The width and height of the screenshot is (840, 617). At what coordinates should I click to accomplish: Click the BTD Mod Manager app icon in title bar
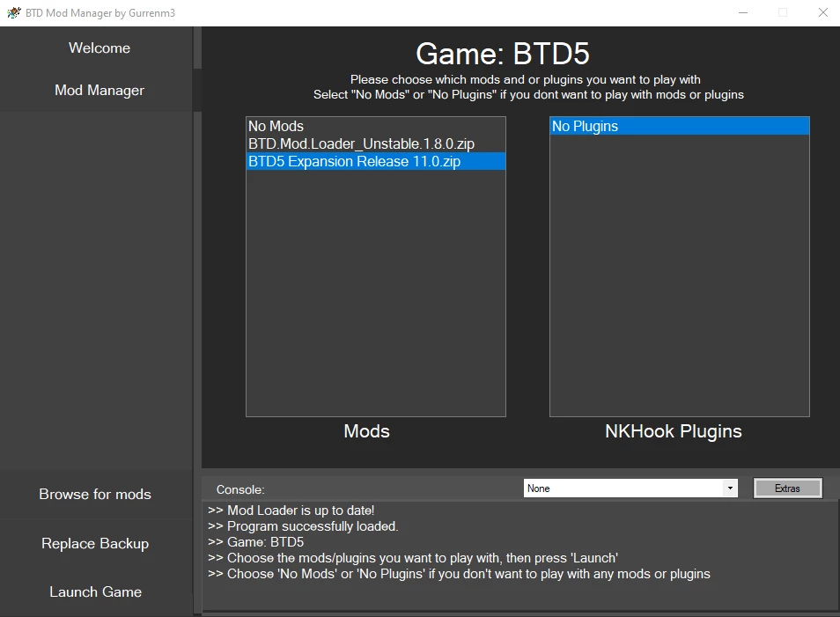(14, 13)
